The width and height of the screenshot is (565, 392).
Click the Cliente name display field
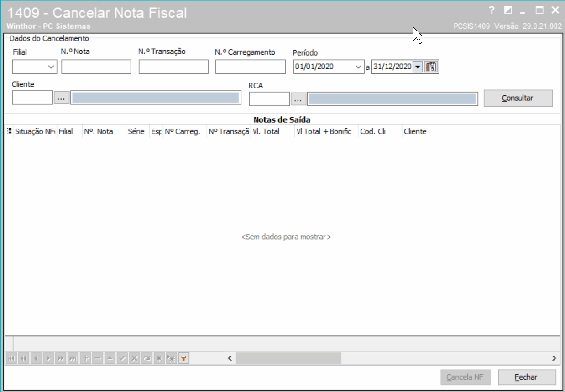pyautogui.click(x=156, y=98)
